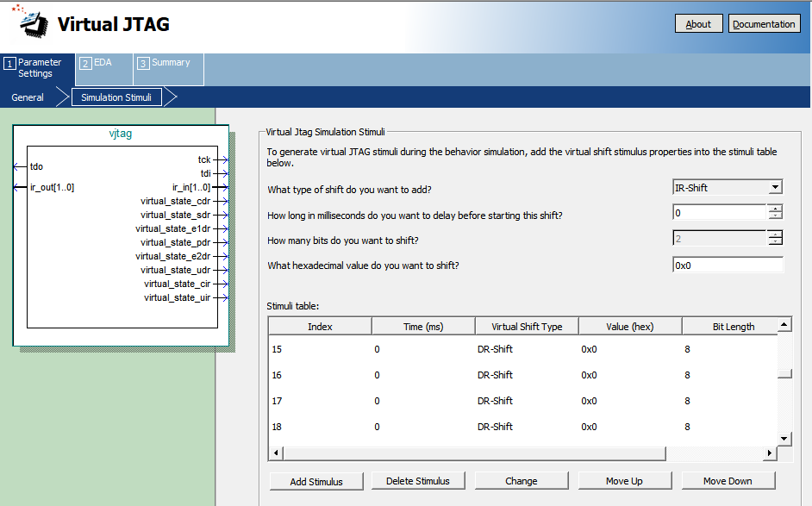The image size is (812, 506).
Task: Open the Documentation button
Action: pos(764,24)
